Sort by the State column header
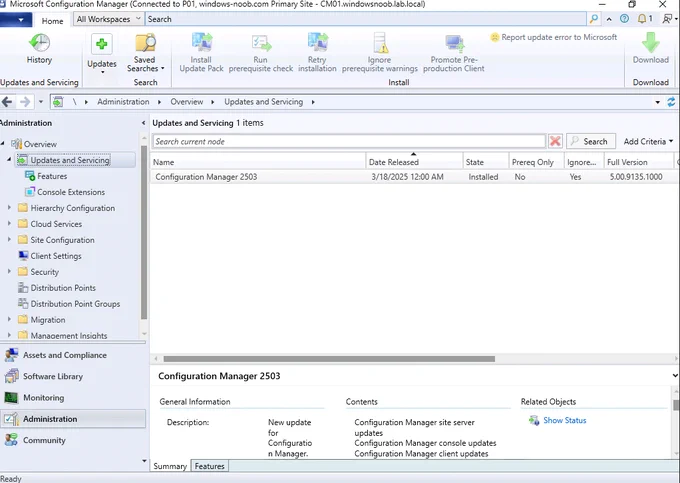This screenshot has width=680, height=483. [x=486, y=162]
